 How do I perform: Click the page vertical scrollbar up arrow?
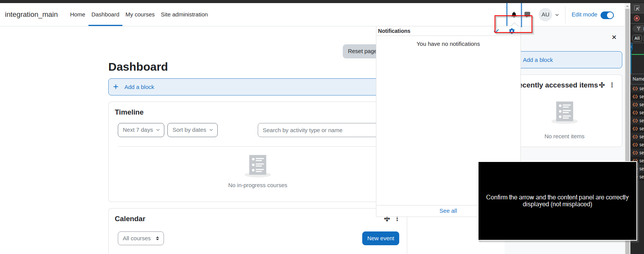628,6
